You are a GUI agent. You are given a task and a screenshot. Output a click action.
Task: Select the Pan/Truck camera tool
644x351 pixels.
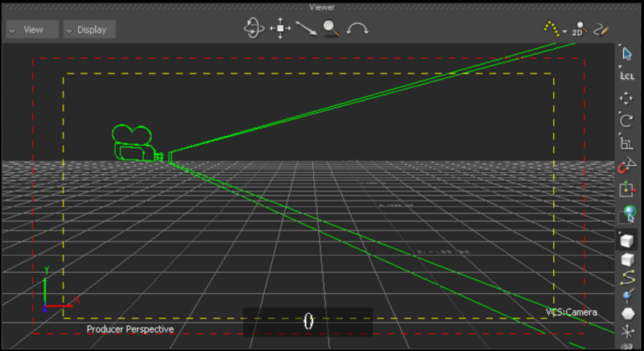point(280,29)
